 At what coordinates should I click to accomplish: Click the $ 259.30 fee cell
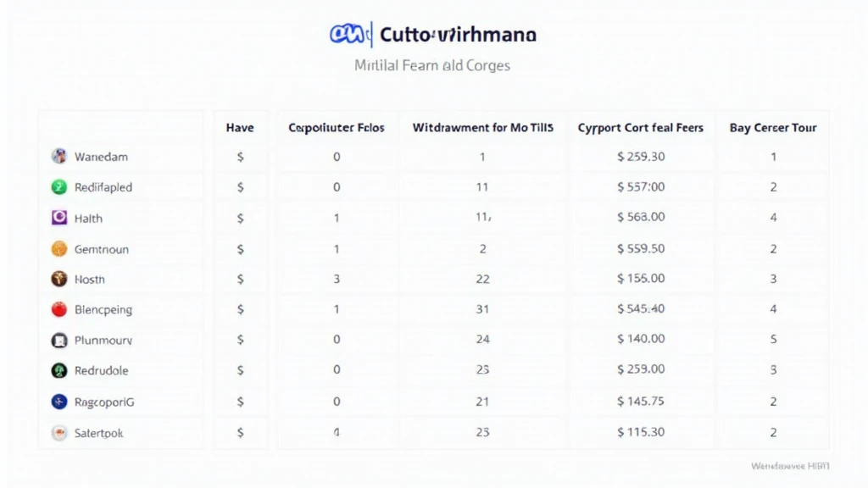click(x=641, y=157)
